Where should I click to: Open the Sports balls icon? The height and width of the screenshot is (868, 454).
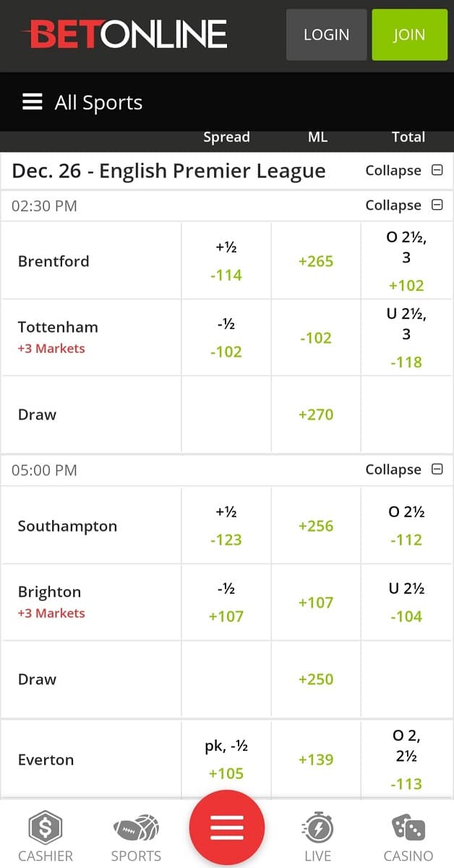click(136, 828)
